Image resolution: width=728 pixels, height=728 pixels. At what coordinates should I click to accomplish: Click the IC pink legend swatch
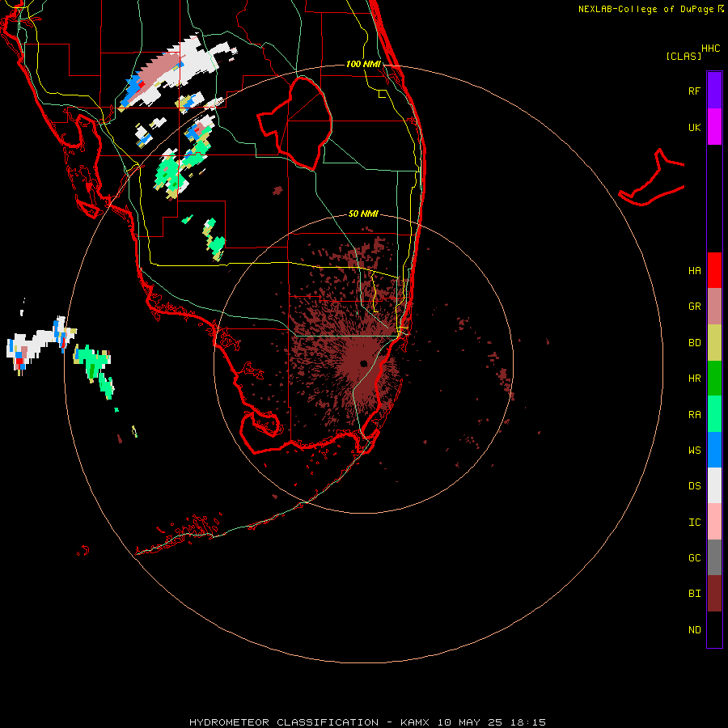(x=714, y=522)
